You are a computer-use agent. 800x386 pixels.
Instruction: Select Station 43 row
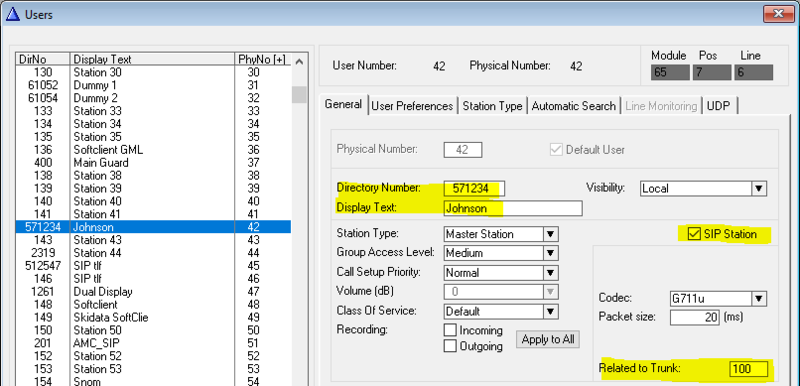point(153,240)
